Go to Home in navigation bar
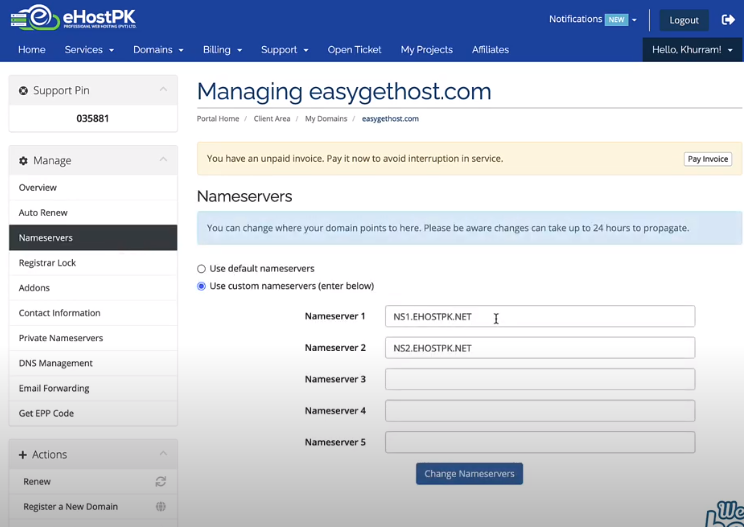The height and width of the screenshot is (527, 744). click(x=32, y=49)
